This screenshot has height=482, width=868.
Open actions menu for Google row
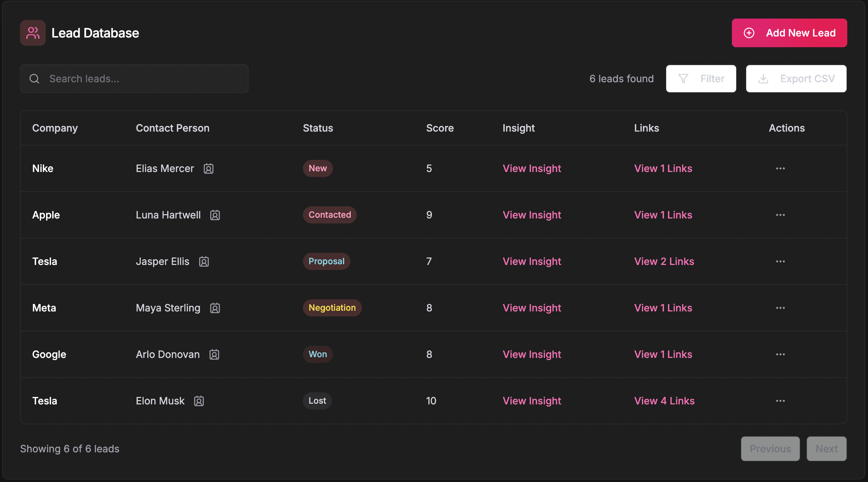pos(780,354)
